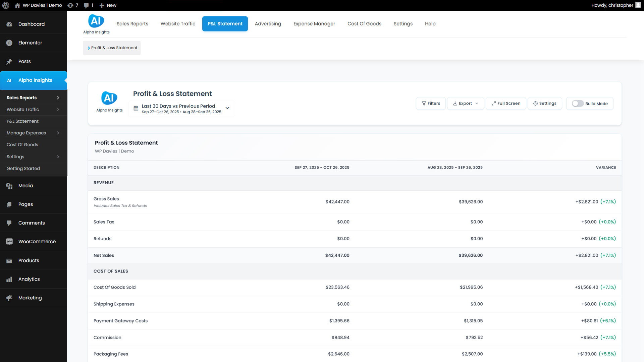Open the updates icon showing 7
Image resolution: width=644 pixels, height=362 pixels.
70,5
